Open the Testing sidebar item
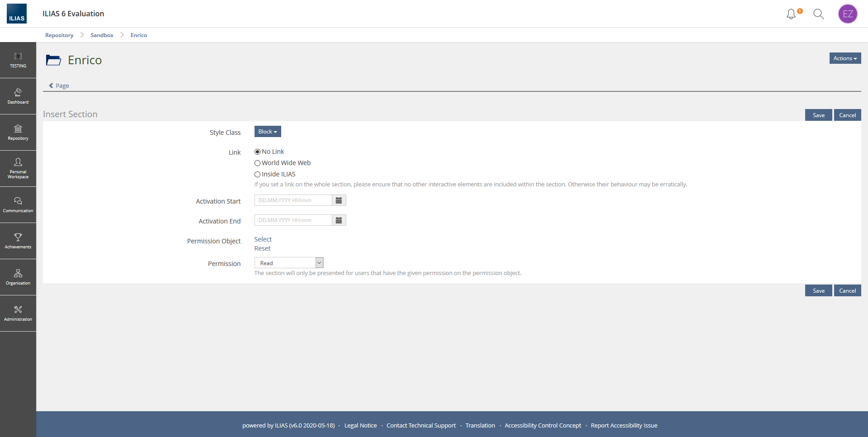This screenshot has width=868, height=437. click(x=18, y=60)
